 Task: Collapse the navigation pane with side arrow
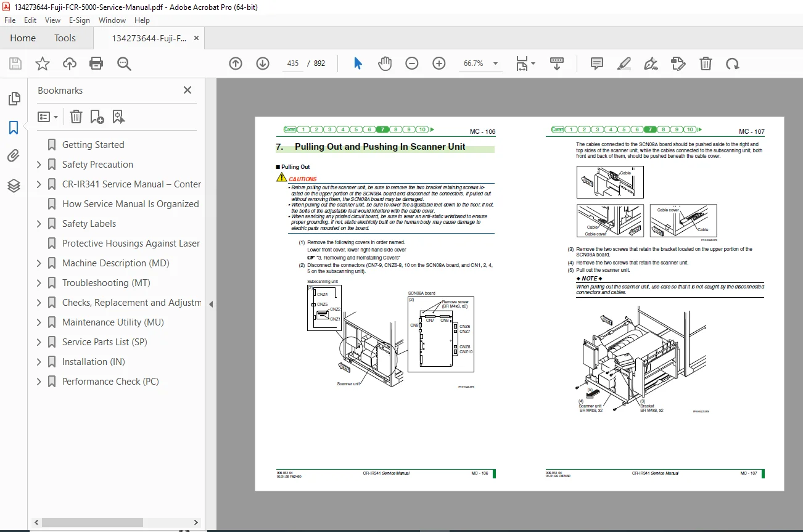pyautogui.click(x=211, y=304)
